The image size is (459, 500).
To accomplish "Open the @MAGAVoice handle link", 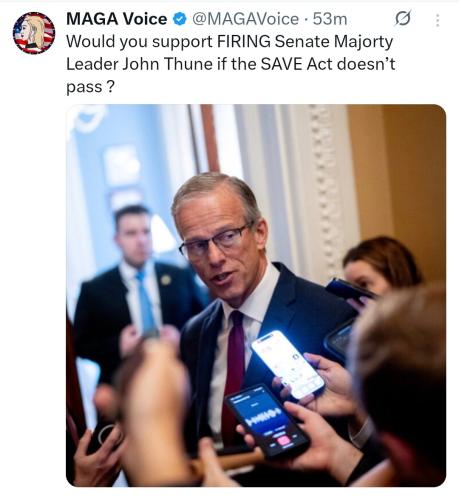I will coord(245,19).
